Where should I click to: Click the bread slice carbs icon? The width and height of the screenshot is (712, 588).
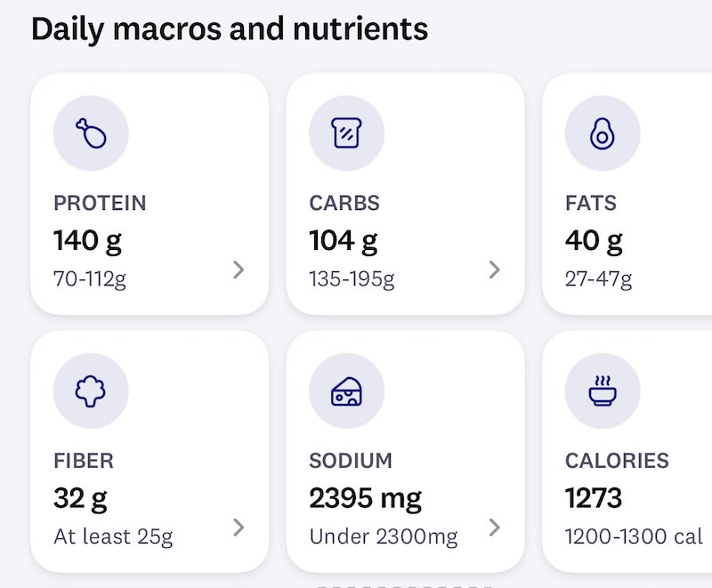click(346, 133)
